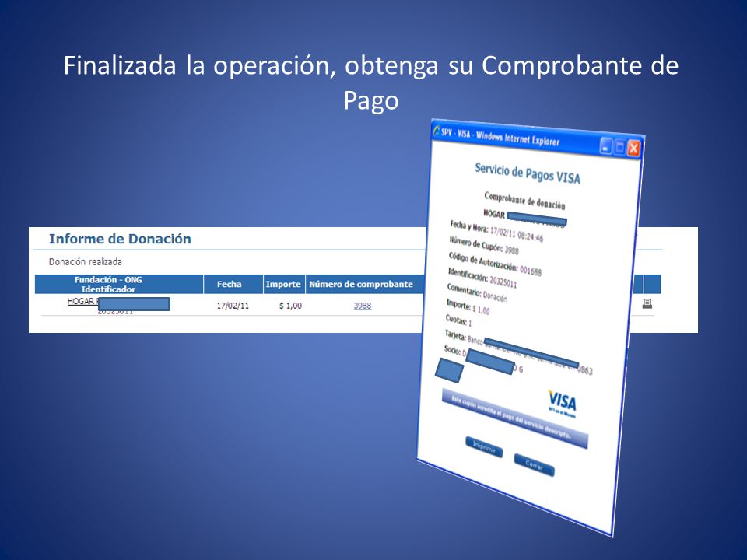Click the slide title Finalizada la operación
The height and width of the screenshot is (560, 747).
371,82
